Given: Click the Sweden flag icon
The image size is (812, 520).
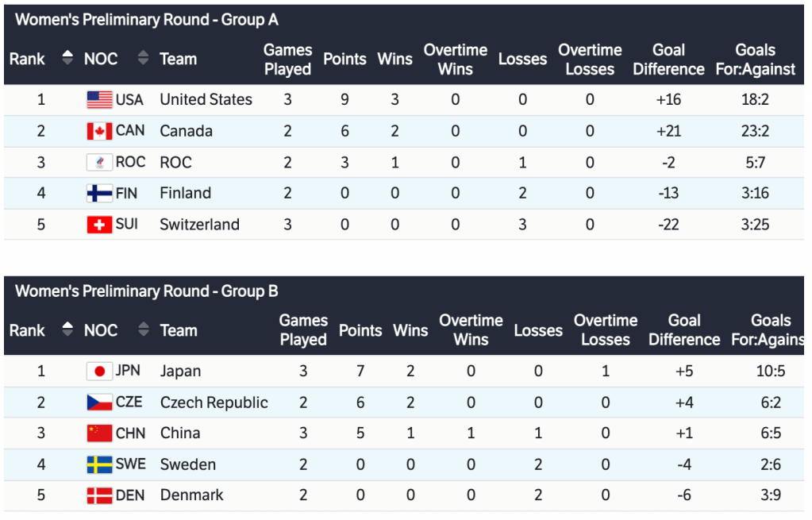Looking at the screenshot, I should (x=99, y=464).
